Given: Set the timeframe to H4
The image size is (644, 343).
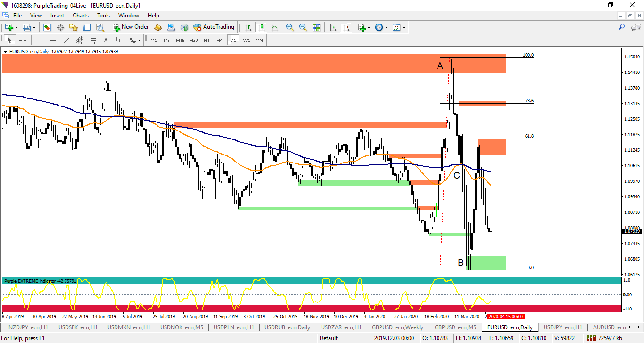Looking at the screenshot, I should click(219, 40).
